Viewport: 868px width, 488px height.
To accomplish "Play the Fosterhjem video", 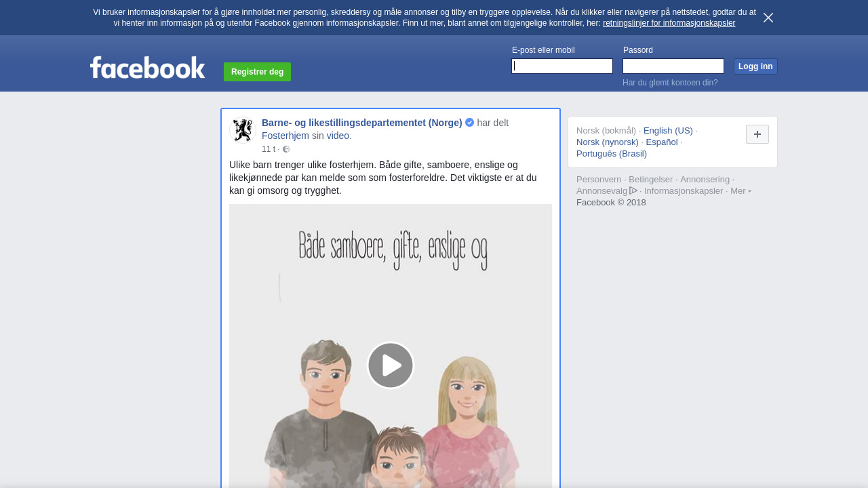I will click(x=391, y=365).
